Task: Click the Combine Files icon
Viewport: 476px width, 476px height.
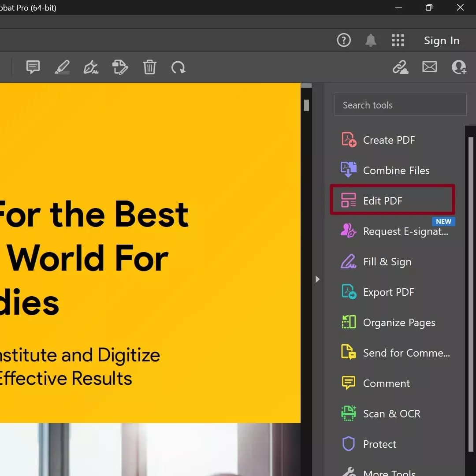Action: pyautogui.click(x=349, y=169)
